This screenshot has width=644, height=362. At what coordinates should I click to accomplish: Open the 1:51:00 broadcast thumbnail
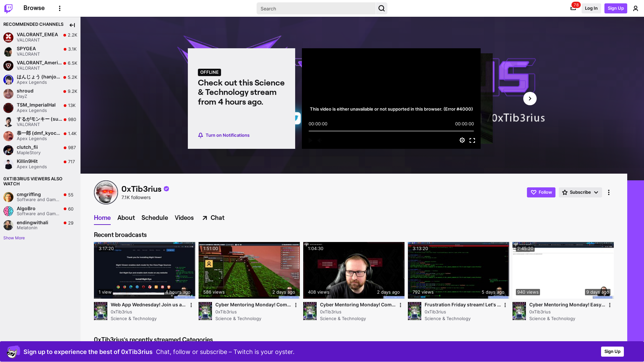(249, 270)
